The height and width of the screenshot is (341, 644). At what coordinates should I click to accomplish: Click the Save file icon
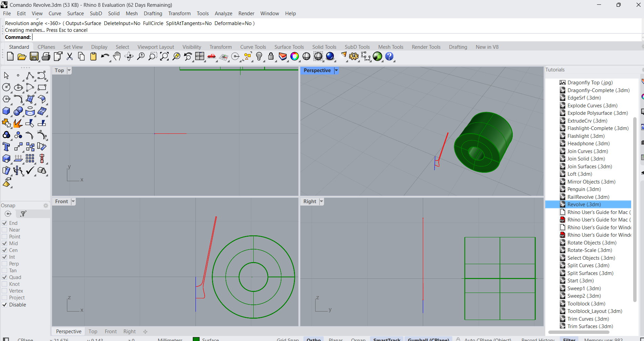pyautogui.click(x=34, y=57)
